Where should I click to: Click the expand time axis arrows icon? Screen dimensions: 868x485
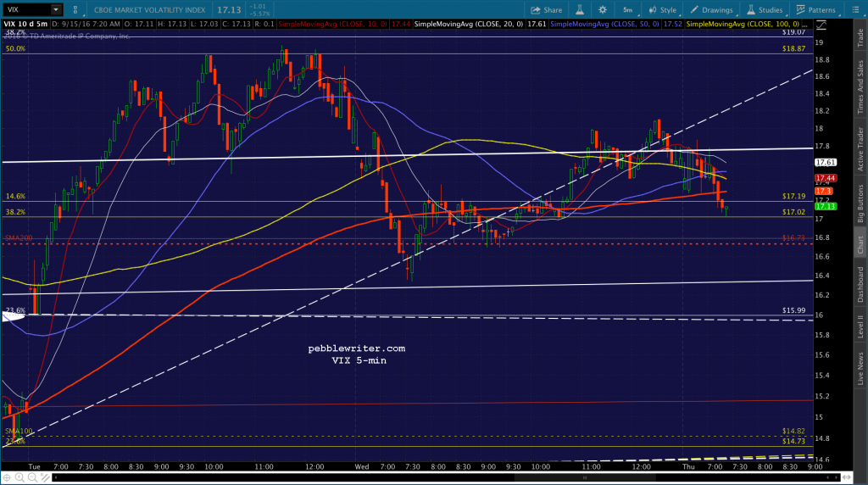point(847,477)
